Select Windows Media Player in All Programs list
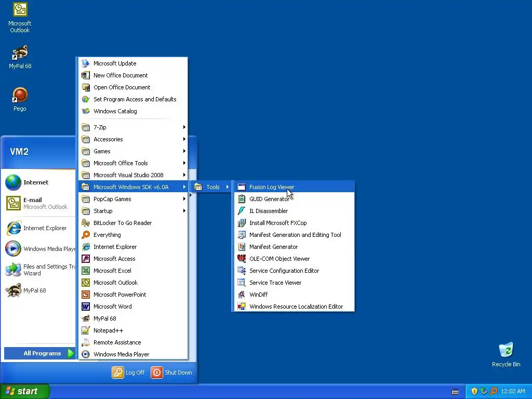Viewport: 532px width, 399px height. pyautogui.click(x=134, y=354)
